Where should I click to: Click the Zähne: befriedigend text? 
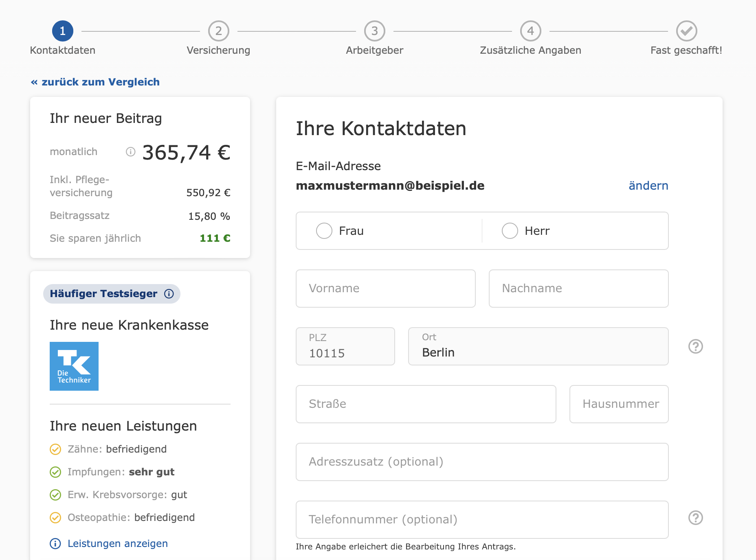point(117,449)
